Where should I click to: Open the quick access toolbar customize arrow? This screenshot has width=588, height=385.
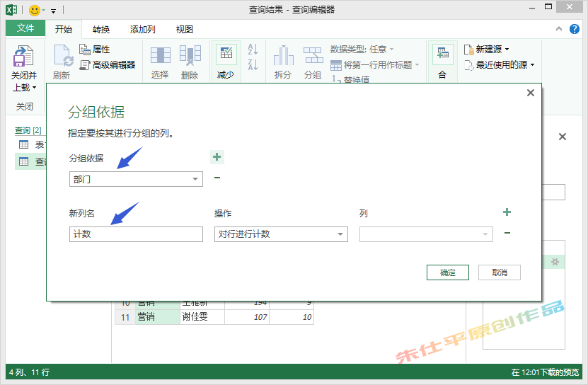click(x=54, y=11)
